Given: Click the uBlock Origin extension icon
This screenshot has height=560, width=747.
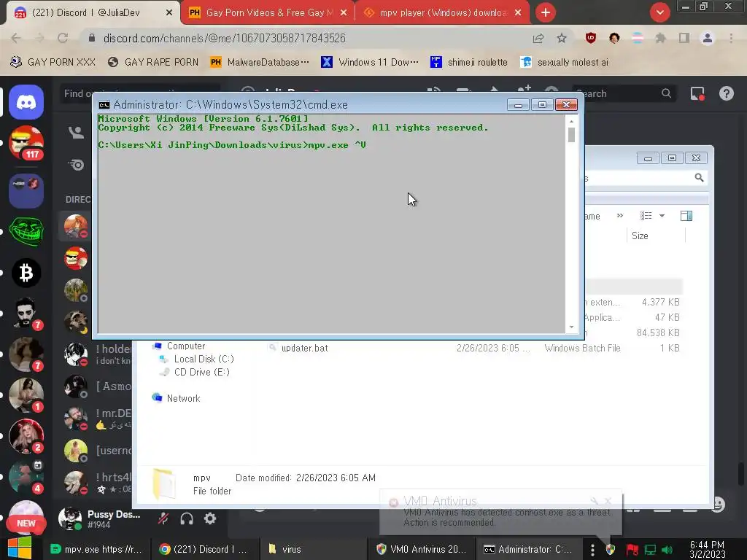Looking at the screenshot, I should [591, 38].
